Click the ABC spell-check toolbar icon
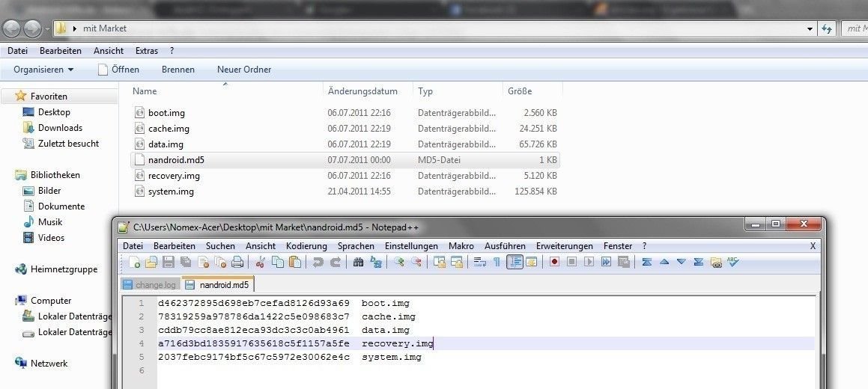 pyautogui.click(x=733, y=262)
